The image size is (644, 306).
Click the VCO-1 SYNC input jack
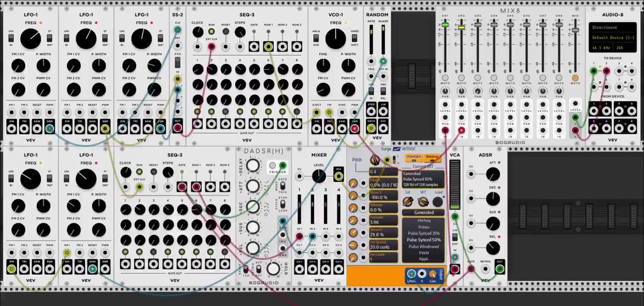pyautogui.click(x=342, y=112)
